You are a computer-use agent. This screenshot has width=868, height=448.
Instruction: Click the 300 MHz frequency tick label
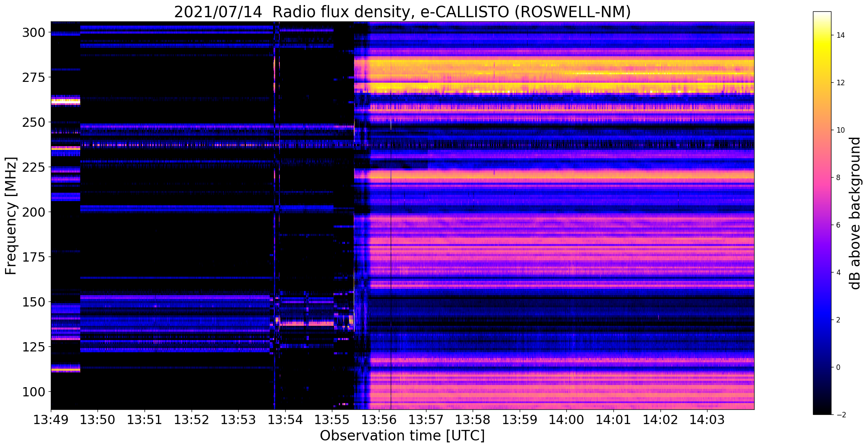(x=34, y=32)
